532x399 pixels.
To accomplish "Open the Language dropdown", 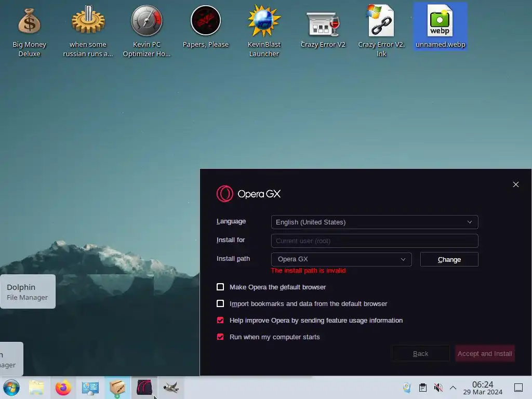I will (x=375, y=222).
